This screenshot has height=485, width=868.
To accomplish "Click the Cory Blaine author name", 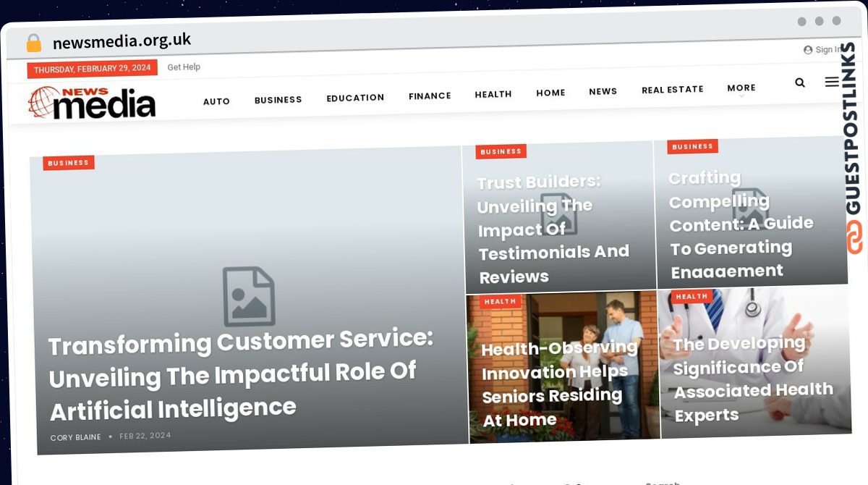I will click(x=76, y=438).
